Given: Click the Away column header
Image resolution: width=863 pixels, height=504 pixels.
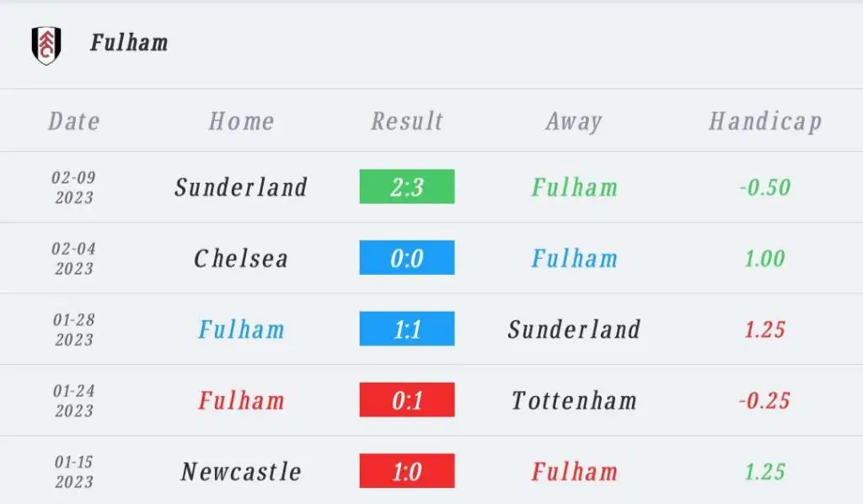Looking at the screenshot, I should click(x=574, y=122).
